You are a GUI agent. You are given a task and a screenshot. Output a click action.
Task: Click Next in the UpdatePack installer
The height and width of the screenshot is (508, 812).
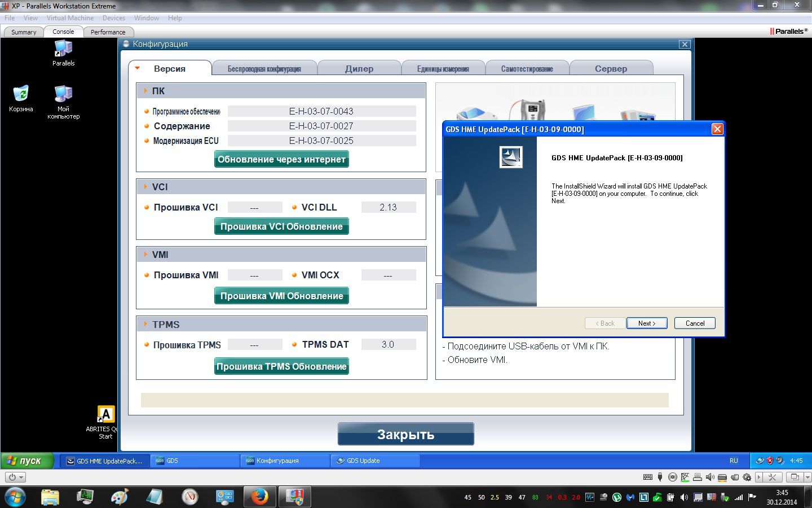[x=647, y=323]
